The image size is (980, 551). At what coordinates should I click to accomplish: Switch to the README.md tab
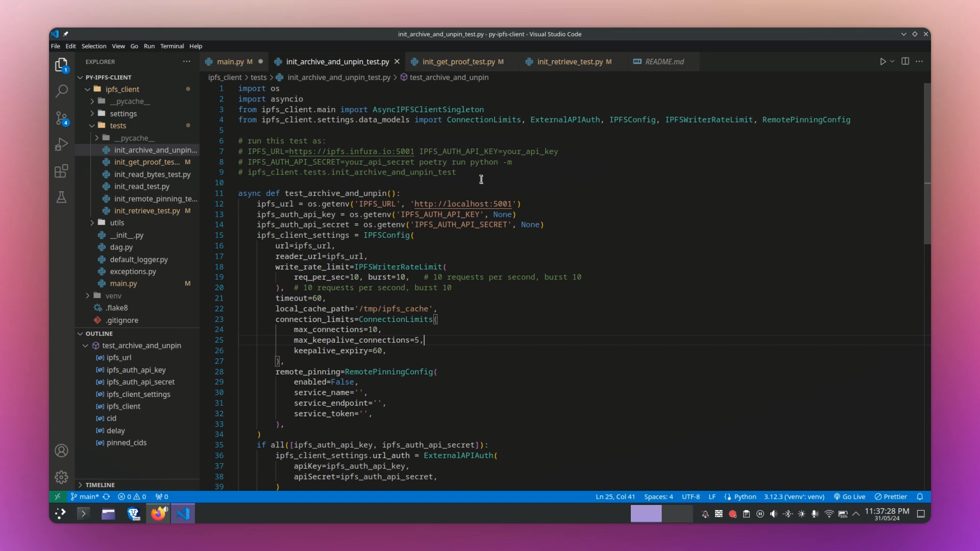pyautogui.click(x=664, y=61)
